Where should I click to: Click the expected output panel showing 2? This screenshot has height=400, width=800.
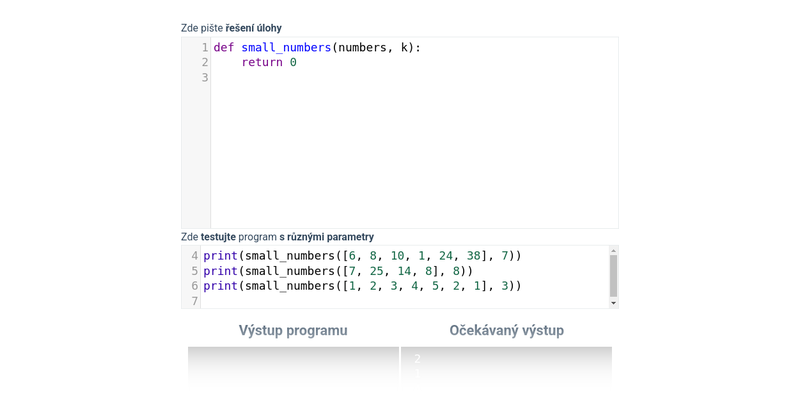506,365
